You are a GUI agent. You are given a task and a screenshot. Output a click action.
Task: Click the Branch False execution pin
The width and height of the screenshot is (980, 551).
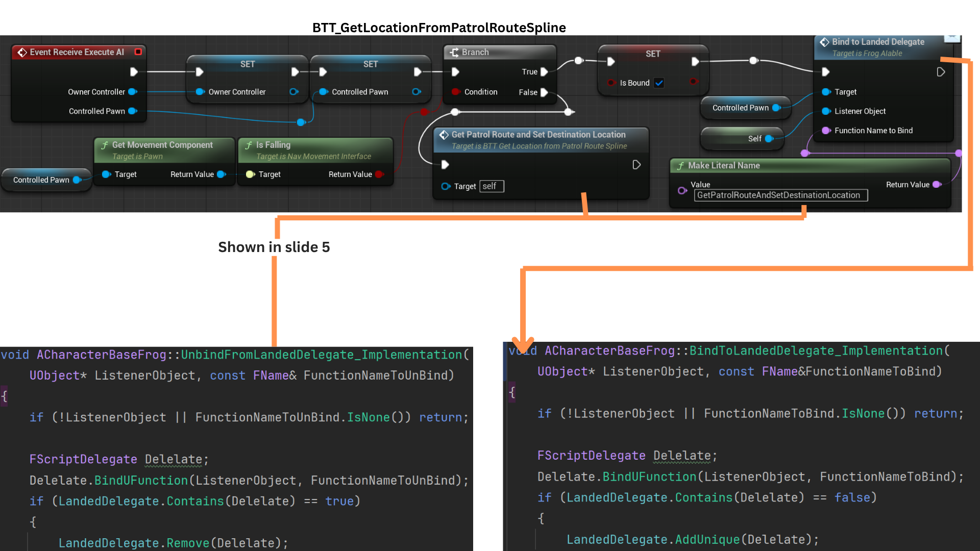[x=544, y=92]
